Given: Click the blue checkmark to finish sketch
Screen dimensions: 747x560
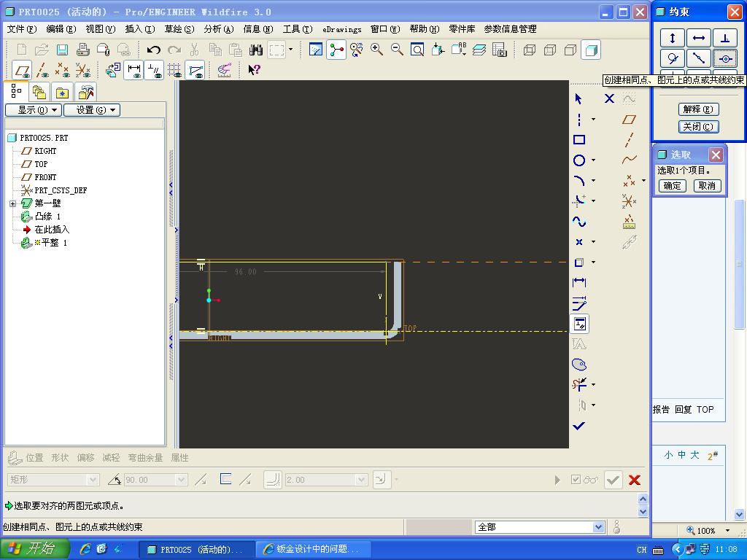Looking at the screenshot, I should tap(578, 426).
